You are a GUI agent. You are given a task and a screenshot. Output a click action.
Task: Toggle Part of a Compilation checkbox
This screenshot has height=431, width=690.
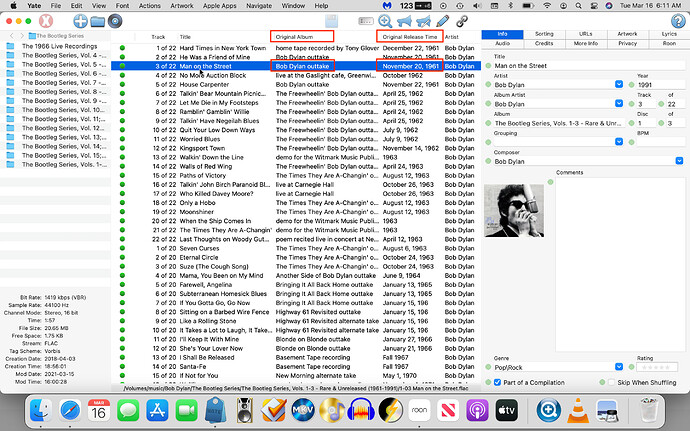497,382
